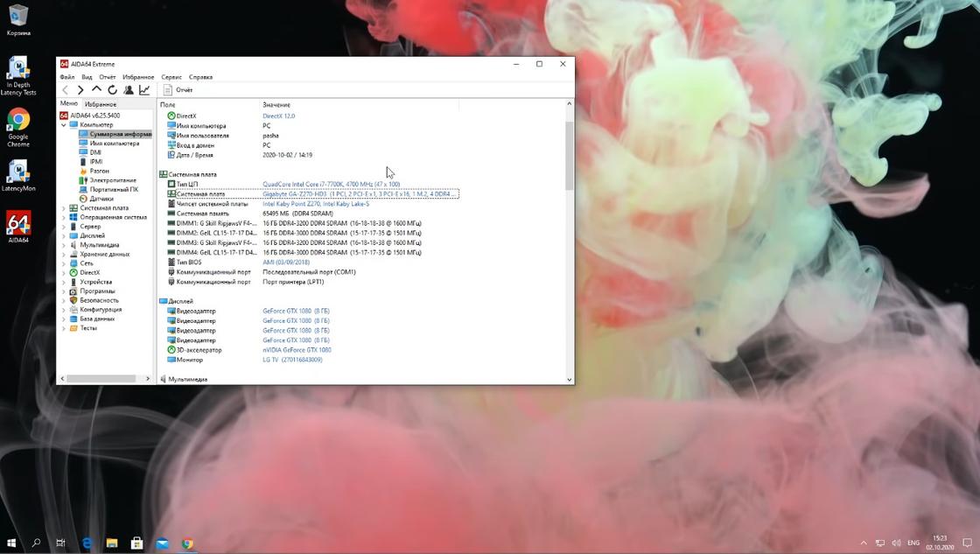The height and width of the screenshot is (554, 980).
Task: Click the vertical scrollbar down arrow in the report
Action: 570,380
